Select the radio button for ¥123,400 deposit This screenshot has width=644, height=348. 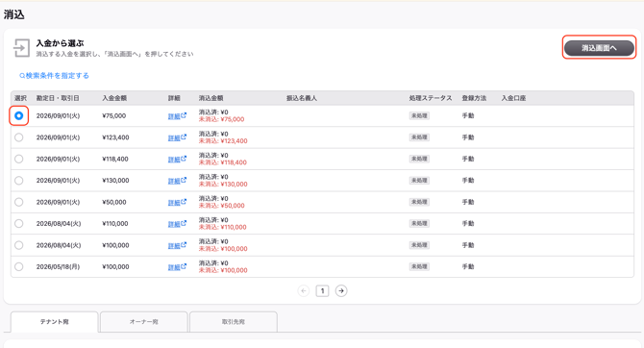pos(19,137)
